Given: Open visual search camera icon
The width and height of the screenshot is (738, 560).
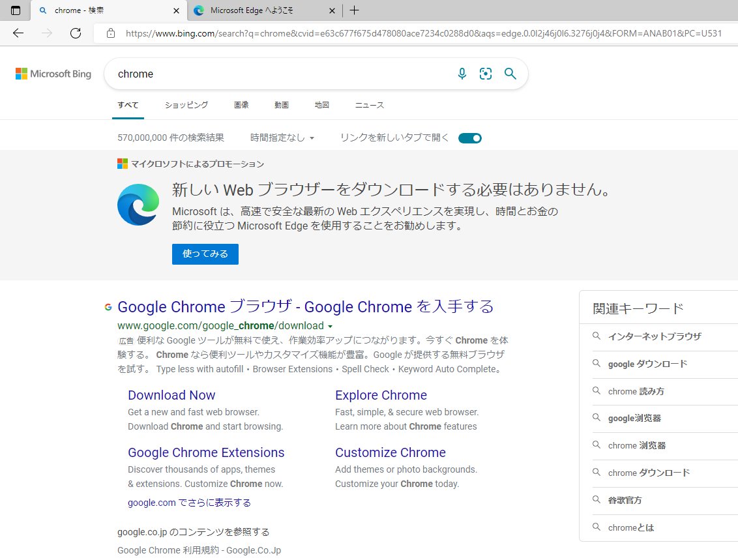Looking at the screenshot, I should (x=486, y=74).
